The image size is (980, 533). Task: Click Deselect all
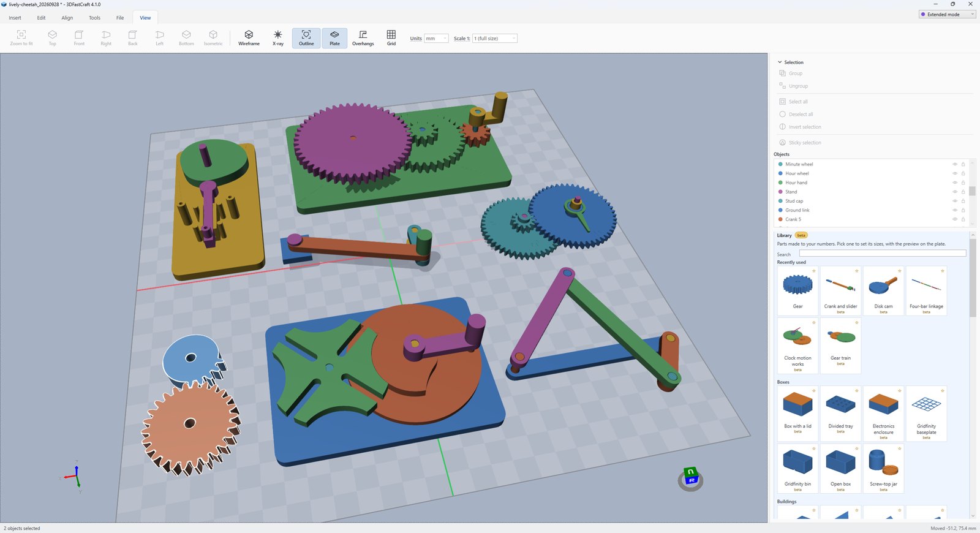(x=796, y=114)
